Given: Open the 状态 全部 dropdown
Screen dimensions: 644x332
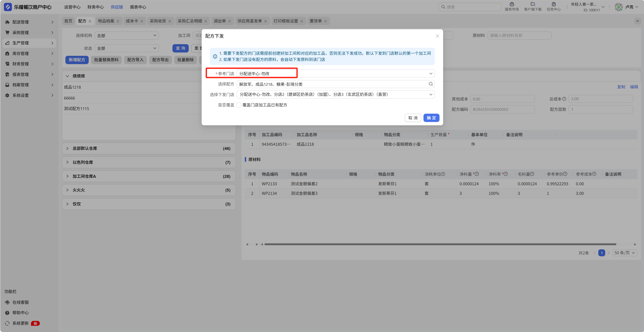Looking at the screenshot, I should click(127, 48).
